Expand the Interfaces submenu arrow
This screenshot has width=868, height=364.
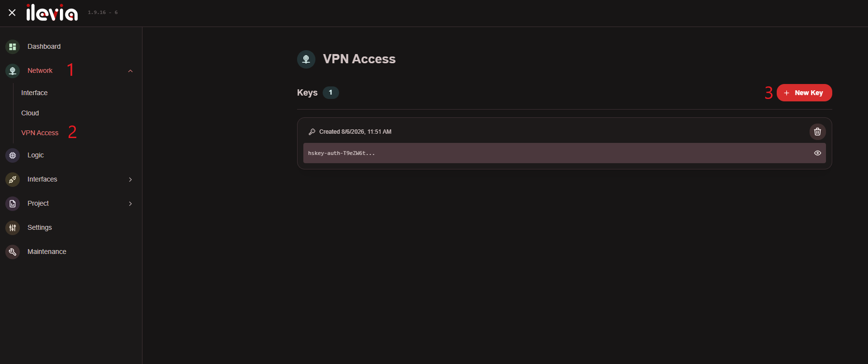tap(130, 180)
